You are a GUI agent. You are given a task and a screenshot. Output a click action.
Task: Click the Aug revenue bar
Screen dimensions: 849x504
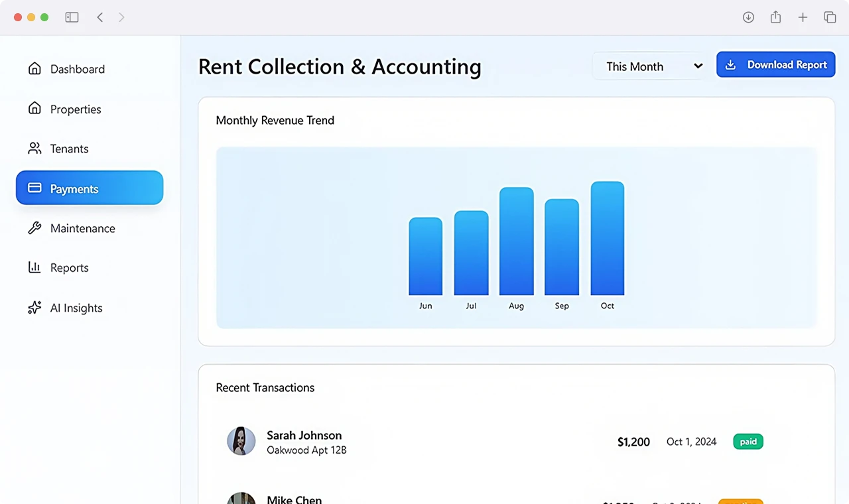coord(517,241)
